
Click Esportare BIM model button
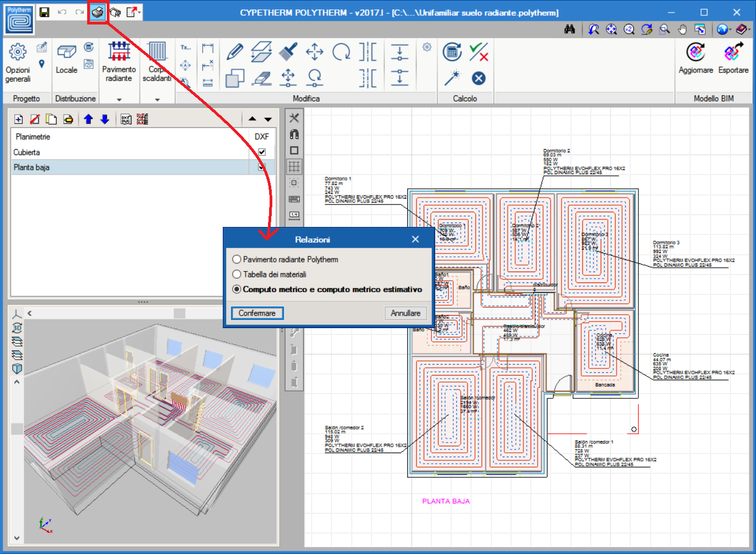click(x=733, y=58)
